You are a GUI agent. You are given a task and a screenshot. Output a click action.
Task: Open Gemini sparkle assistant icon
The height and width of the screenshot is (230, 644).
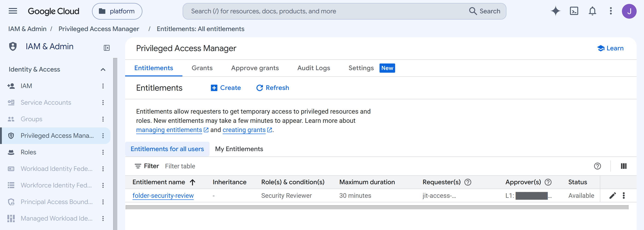click(x=555, y=11)
